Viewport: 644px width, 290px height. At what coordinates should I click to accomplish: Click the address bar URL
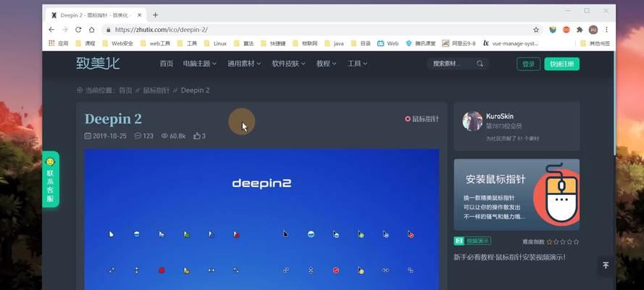[161, 30]
